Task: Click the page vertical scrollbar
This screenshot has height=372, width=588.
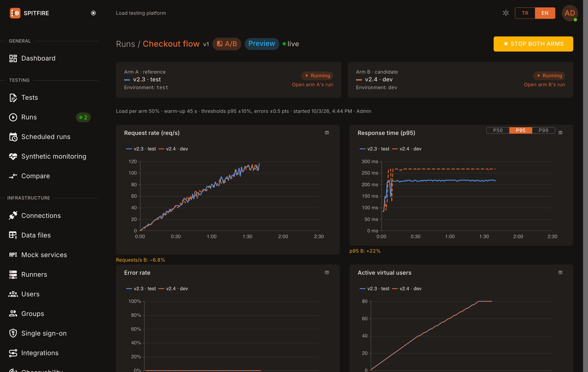Action: point(585,186)
